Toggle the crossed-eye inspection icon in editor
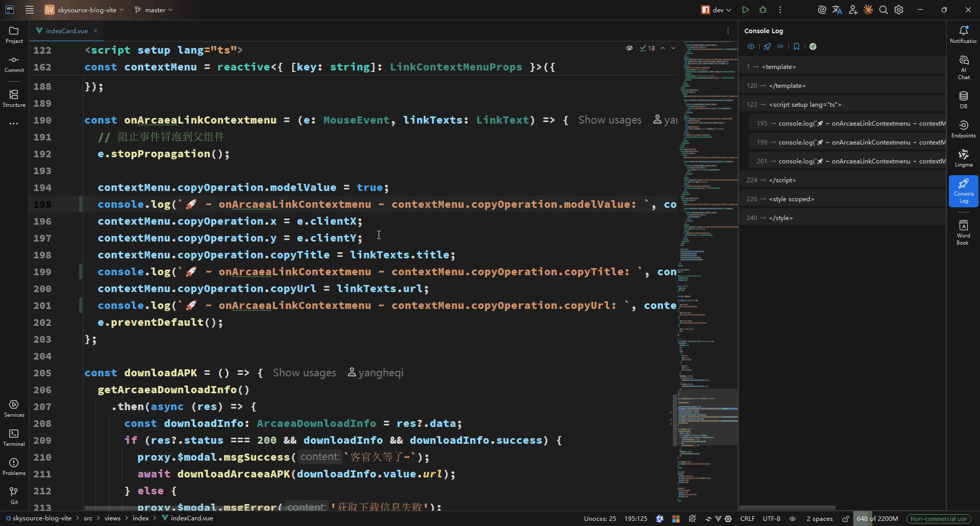Image resolution: width=980 pixels, height=526 pixels. 629,48
